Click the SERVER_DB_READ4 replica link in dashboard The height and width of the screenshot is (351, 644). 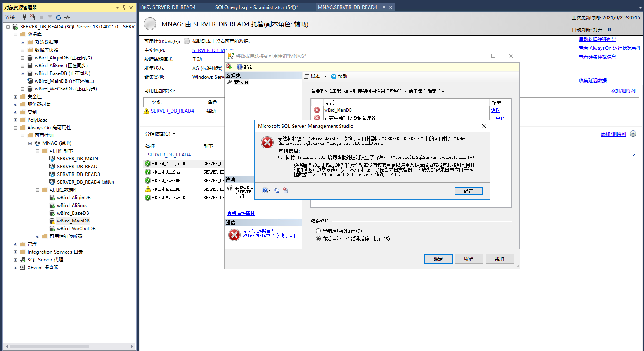pos(172,111)
